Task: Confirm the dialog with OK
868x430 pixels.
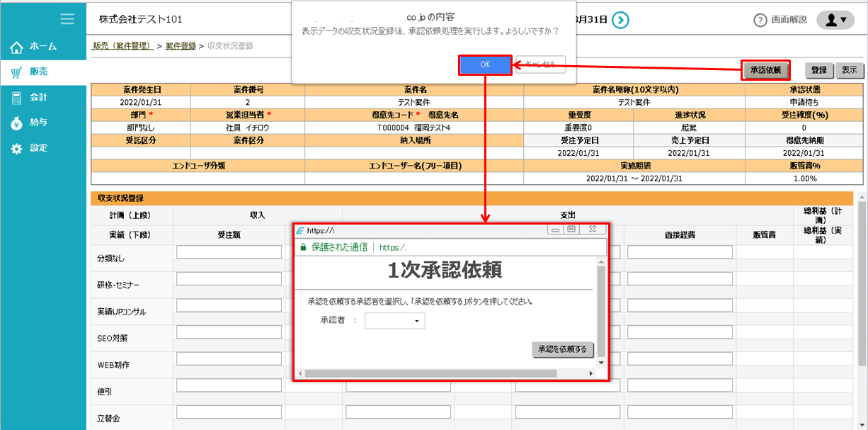Action: tap(485, 64)
